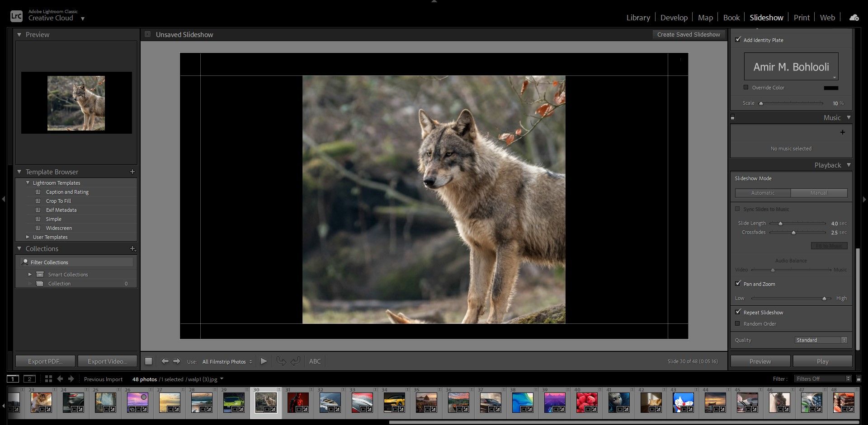Click Create Saved Slideshow button
Viewport: 868px width, 425px height.
[689, 34]
